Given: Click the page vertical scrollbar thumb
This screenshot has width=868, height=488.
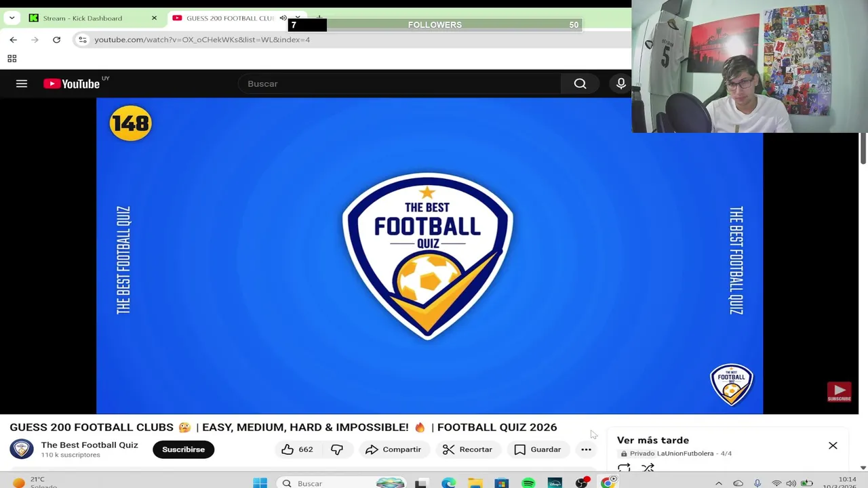Looking at the screenshot, I should tap(863, 148).
